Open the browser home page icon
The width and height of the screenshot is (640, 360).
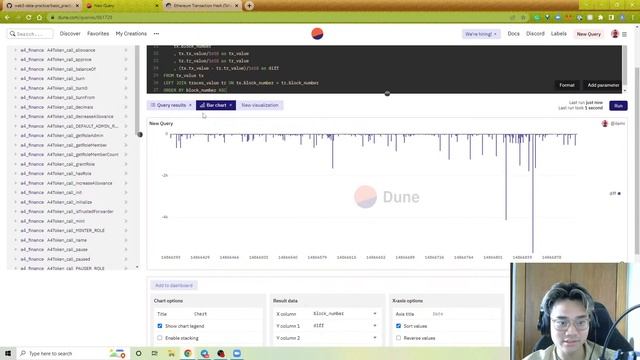point(39,18)
